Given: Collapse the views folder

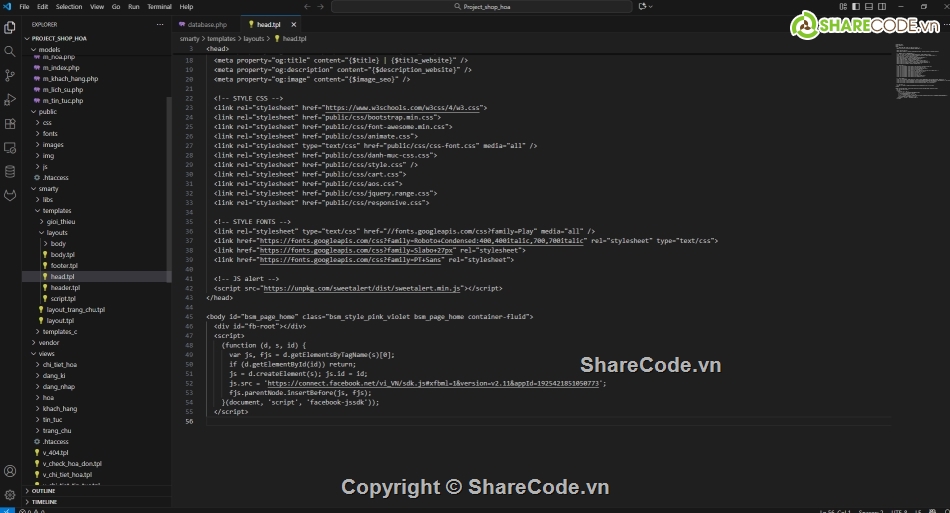Looking at the screenshot, I should pos(47,353).
